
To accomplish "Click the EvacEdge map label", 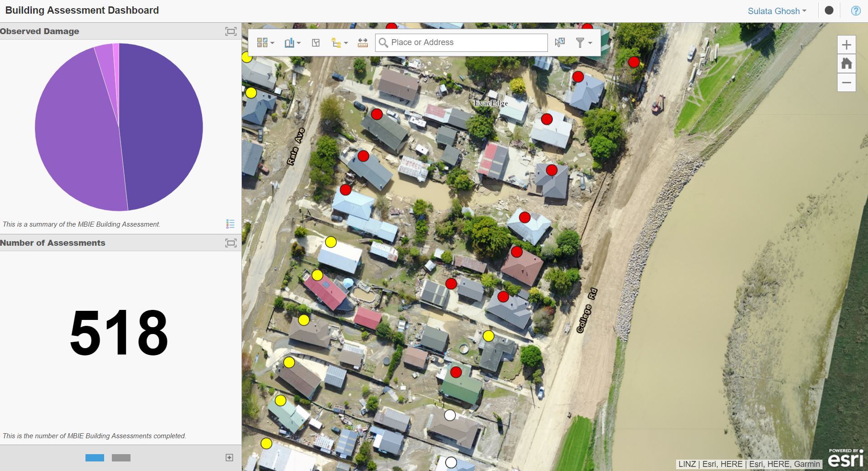I will click(491, 103).
